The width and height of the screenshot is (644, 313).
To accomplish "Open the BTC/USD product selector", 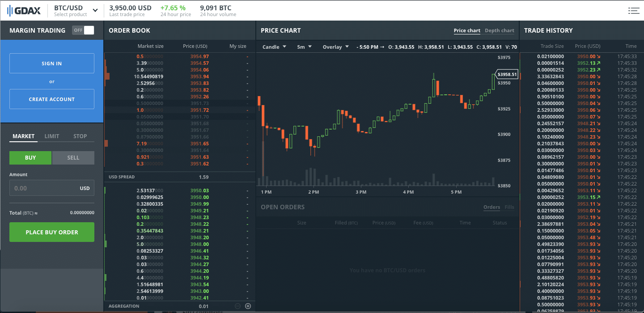I will click(75, 10).
